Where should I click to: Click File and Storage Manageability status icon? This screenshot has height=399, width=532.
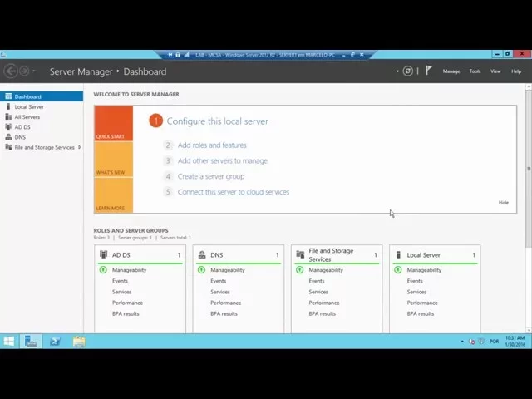(x=300, y=270)
